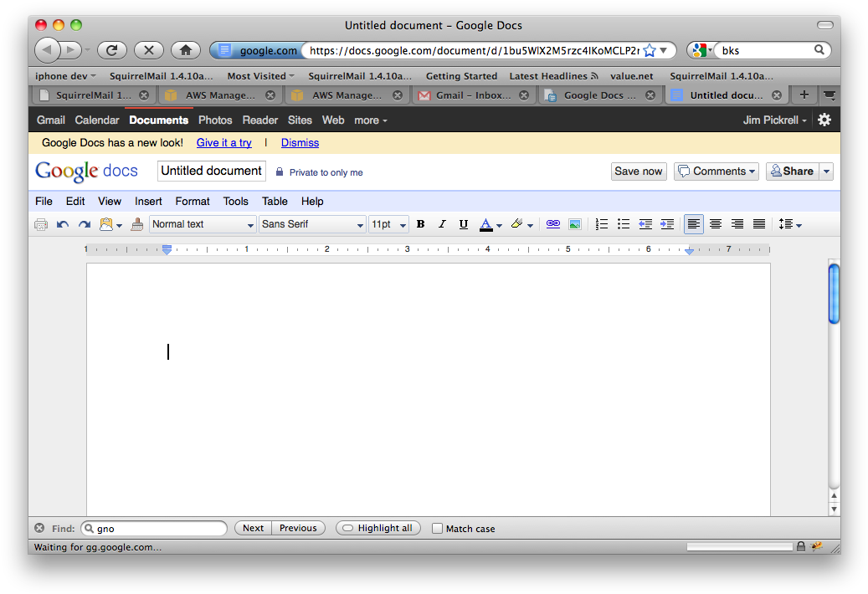Toggle bold formatting
This screenshot has width=868, height=594.
click(x=420, y=223)
